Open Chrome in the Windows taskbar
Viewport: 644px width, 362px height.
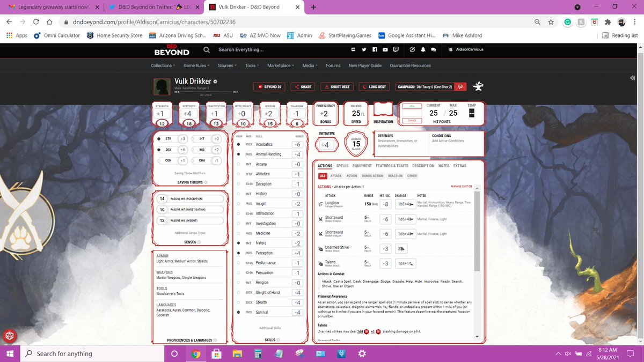pyautogui.click(x=195, y=353)
